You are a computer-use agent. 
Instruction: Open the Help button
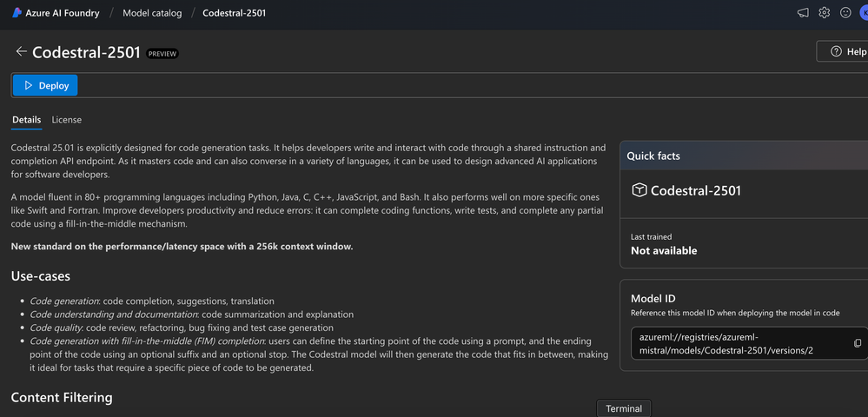843,51
